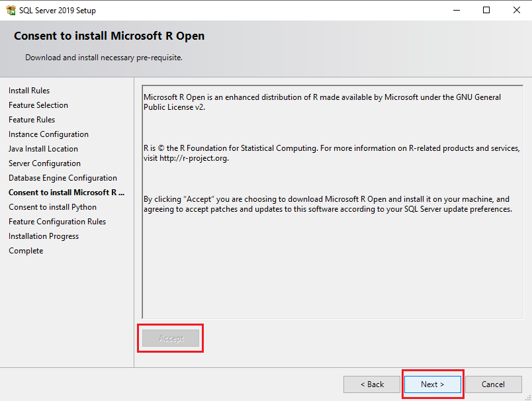
Task: Click the grayed-out Accept button
Action: point(171,338)
